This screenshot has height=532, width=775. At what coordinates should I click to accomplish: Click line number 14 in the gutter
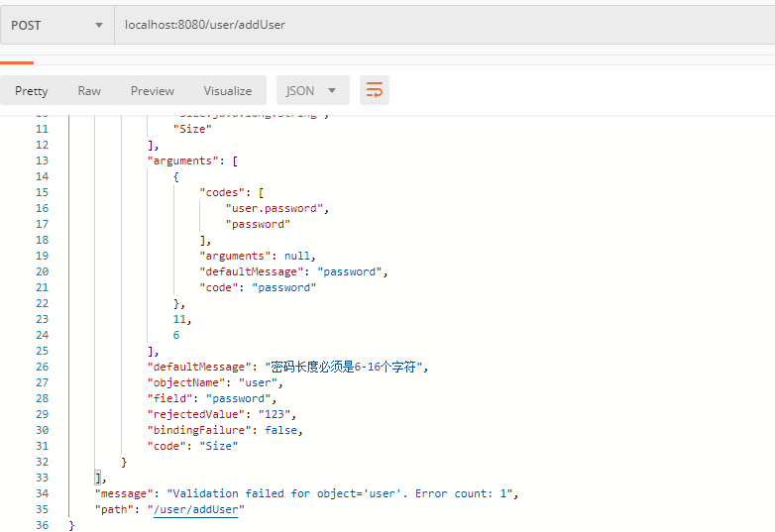[x=42, y=176]
